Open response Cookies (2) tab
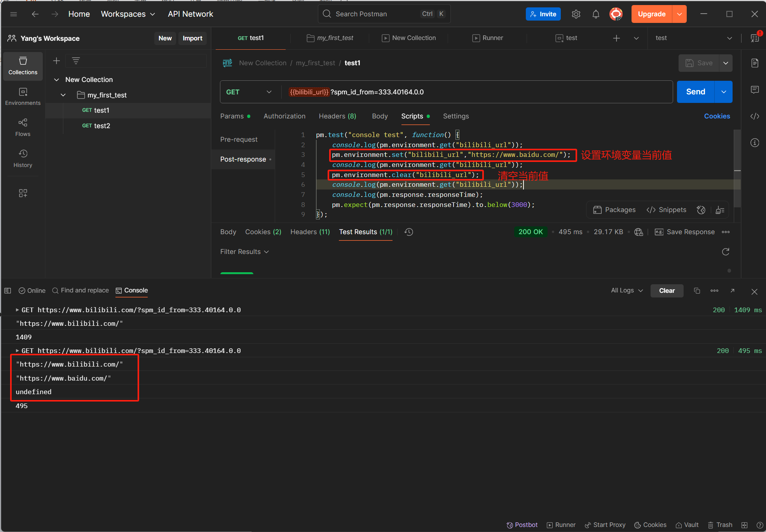The height and width of the screenshot is (532, 766). coord(263,232)
